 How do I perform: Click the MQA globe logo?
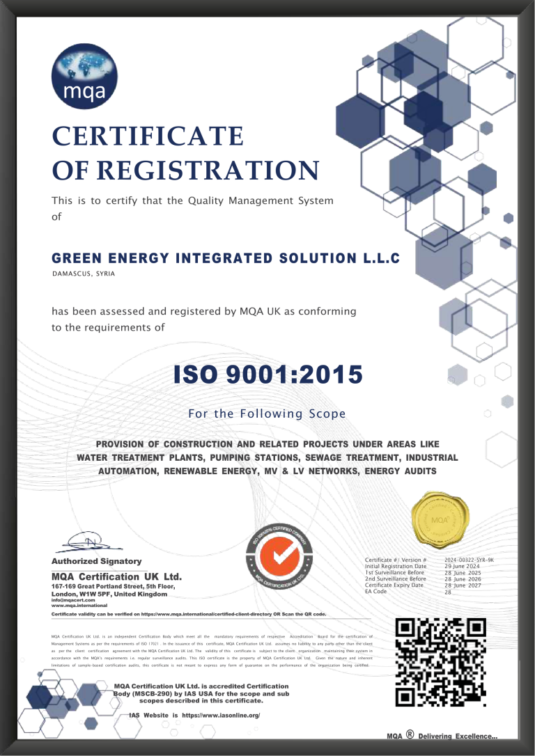tap(84, 76)
